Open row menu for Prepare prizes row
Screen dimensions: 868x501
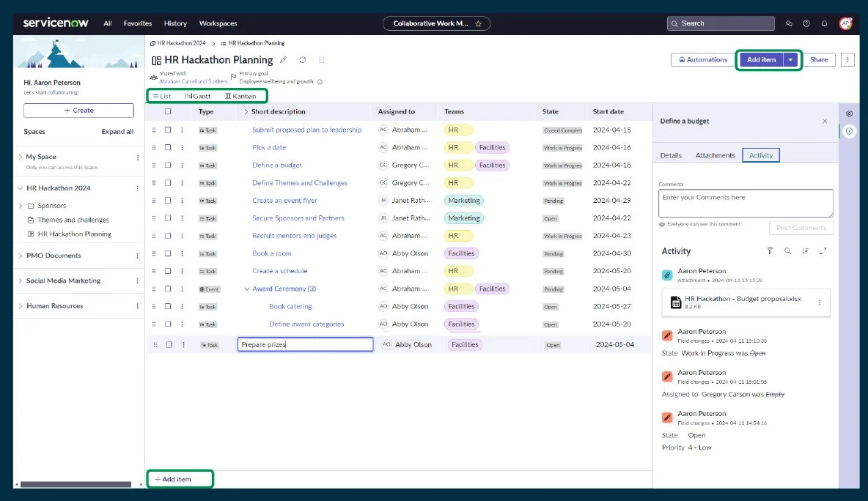[x=184, y=344]
